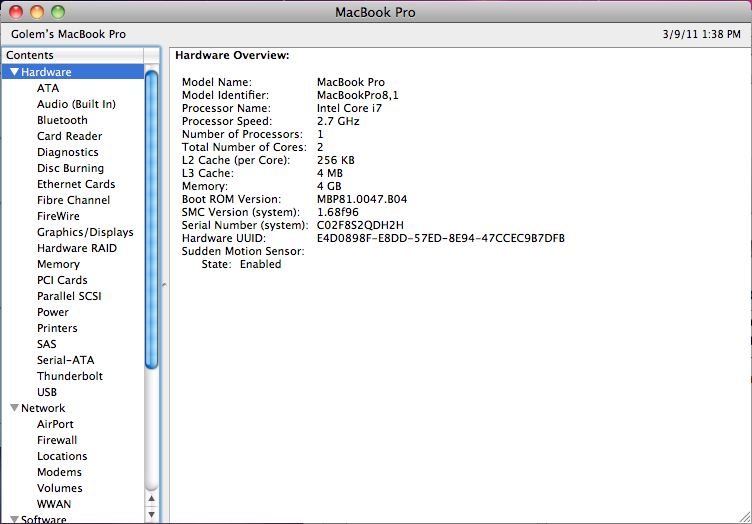This screenshot has height=524, width=752.
Task: Open Memory section in sidebar
Action: pos(59,264)
